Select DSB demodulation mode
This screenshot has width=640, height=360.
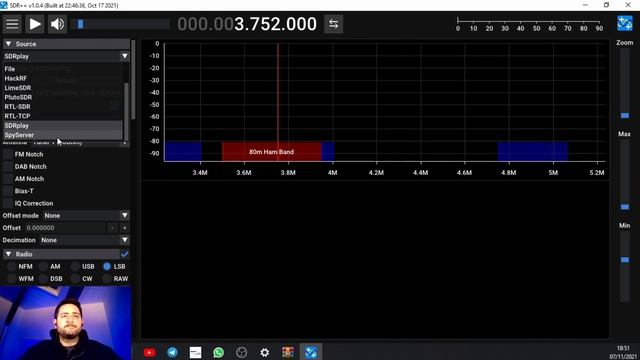(x=43, y=279)
